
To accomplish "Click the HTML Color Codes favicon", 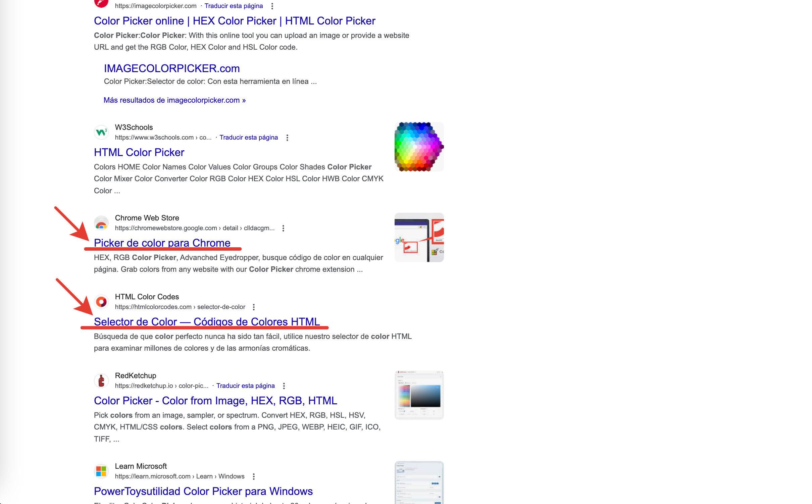I will click(x=101, y=302).
